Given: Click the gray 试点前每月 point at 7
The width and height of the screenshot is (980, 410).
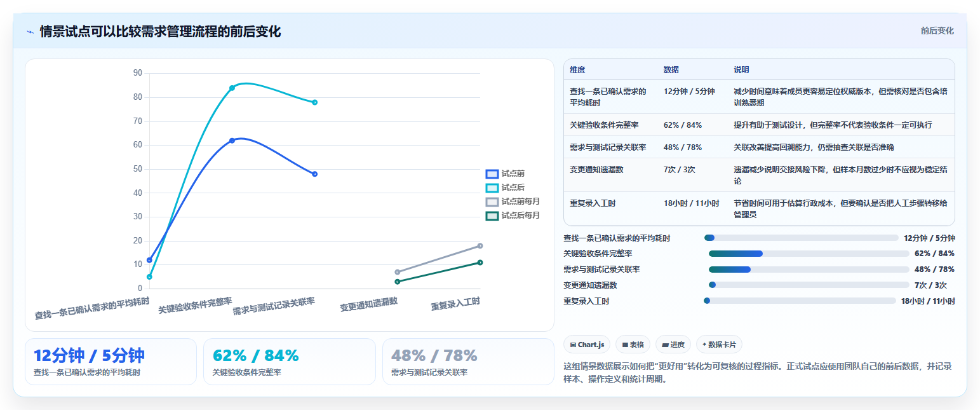Looking at the screenshot, I should pos(397,272).
